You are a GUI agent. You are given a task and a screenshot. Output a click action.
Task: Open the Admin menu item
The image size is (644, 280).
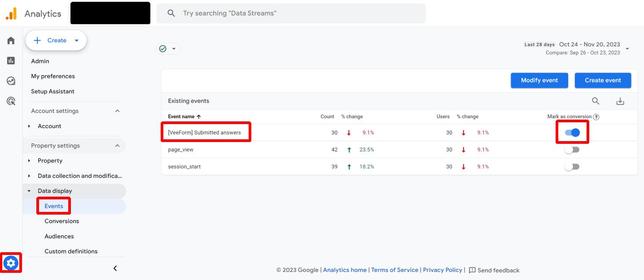40,61
